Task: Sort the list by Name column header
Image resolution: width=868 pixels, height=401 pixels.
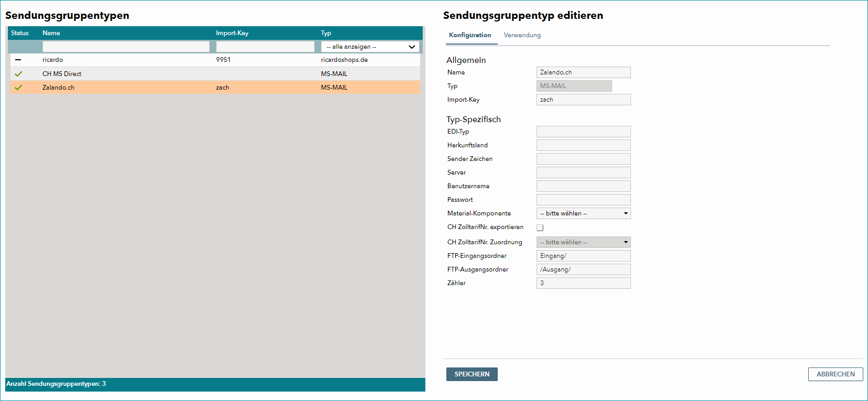Action: 51,33
